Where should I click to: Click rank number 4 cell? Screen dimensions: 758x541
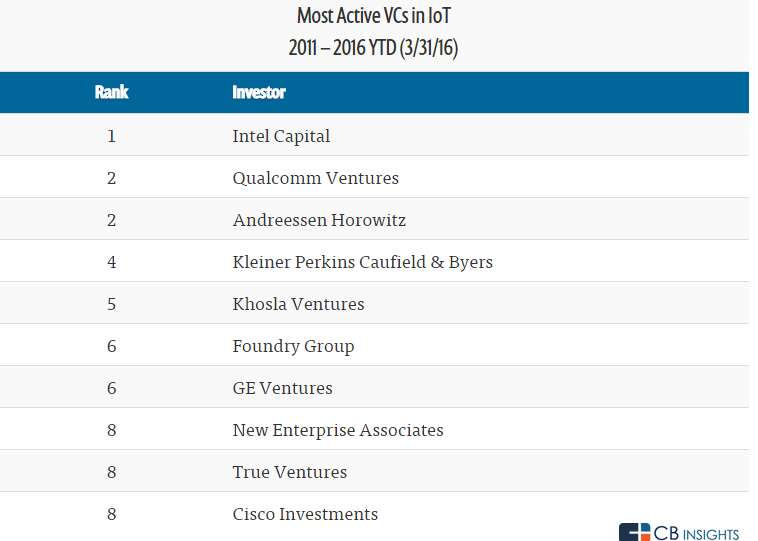(x=111, y=262)
